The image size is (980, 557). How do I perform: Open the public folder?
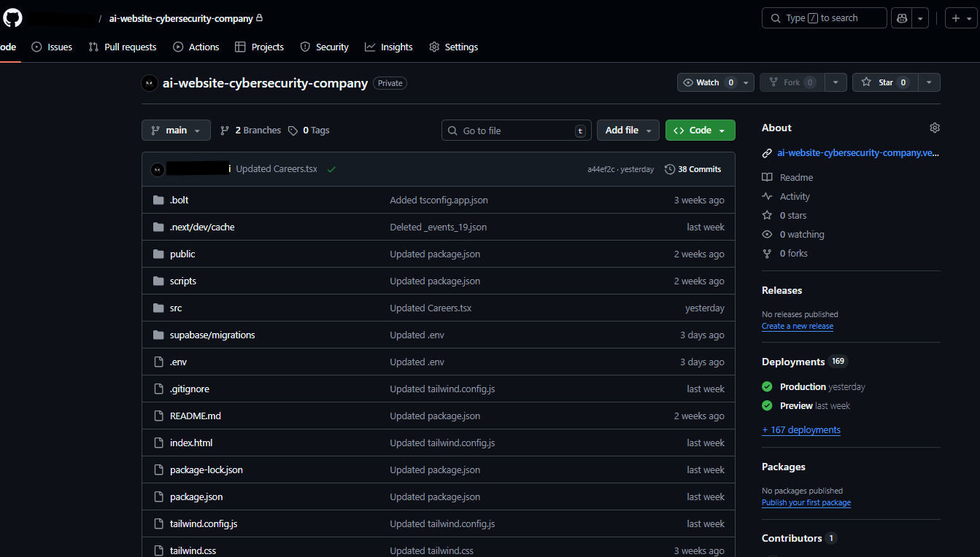[x=182, y=254]
